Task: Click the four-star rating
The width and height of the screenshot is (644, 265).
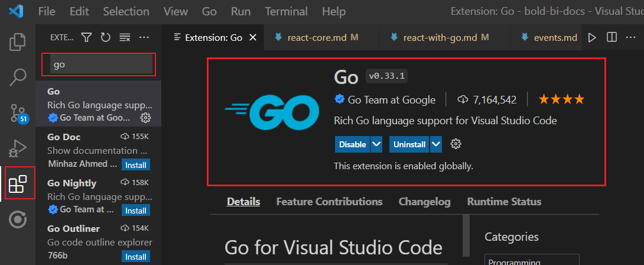Action: click(561, 99)
